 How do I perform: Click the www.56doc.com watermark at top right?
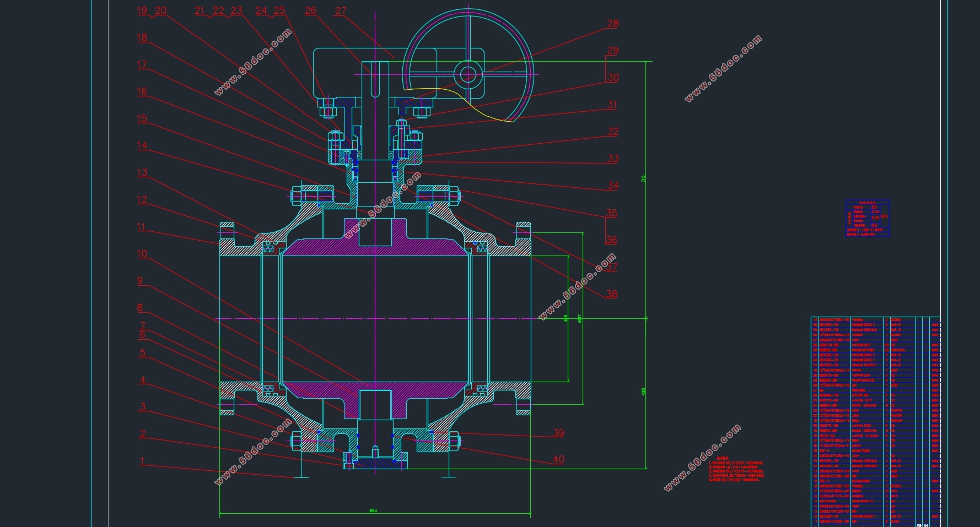(x=723, y=69)
